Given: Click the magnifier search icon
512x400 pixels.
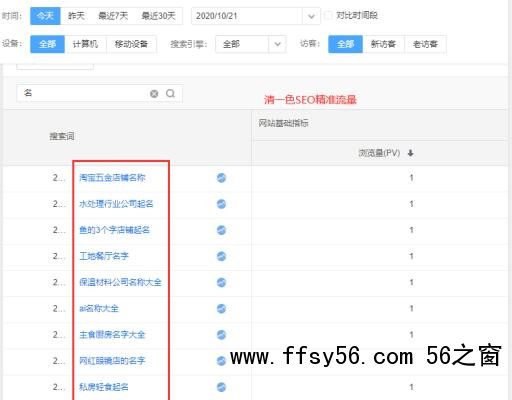Looking at the screenshot, I should [x=170, y=94].
